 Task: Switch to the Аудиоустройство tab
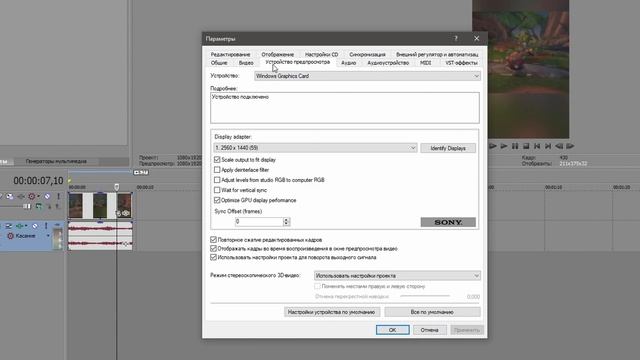[x=388, y=63]
